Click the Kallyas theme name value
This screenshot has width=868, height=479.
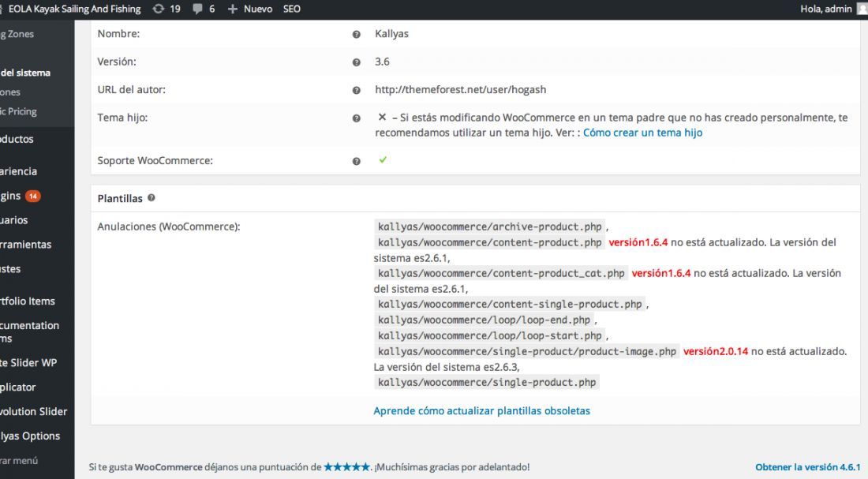coord(391,34)
